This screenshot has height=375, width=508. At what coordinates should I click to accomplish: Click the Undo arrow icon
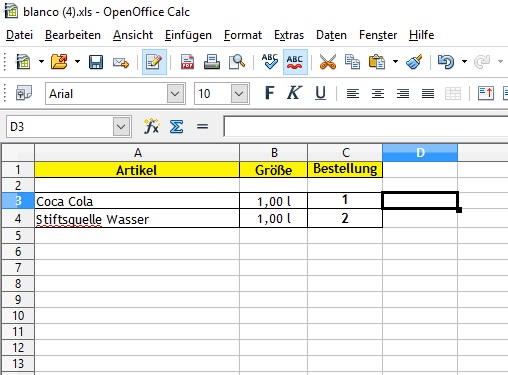click(446, 62)
